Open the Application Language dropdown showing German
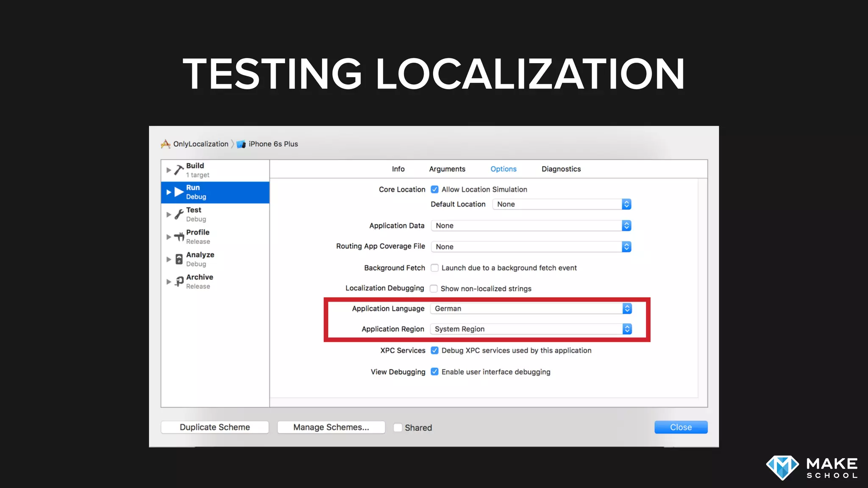868x488 pixels. click(x=531, y=308)
